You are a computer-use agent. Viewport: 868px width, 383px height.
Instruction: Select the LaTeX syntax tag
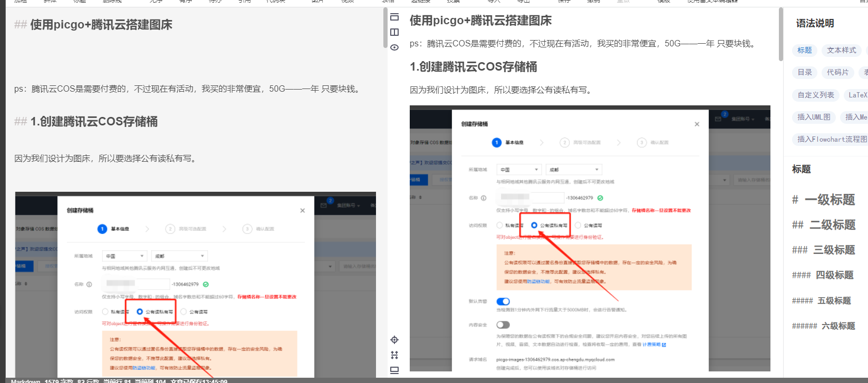856,95
